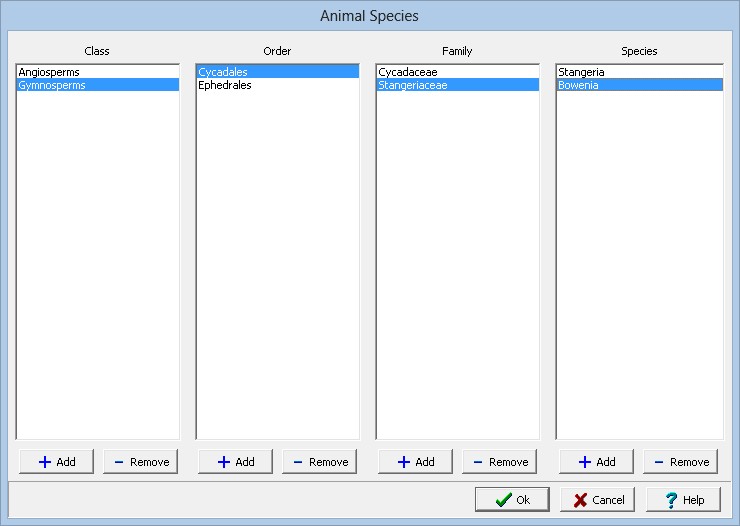Click the red X Cancel icon
Viewport: 740px width, 526px height.
(581, 500)
